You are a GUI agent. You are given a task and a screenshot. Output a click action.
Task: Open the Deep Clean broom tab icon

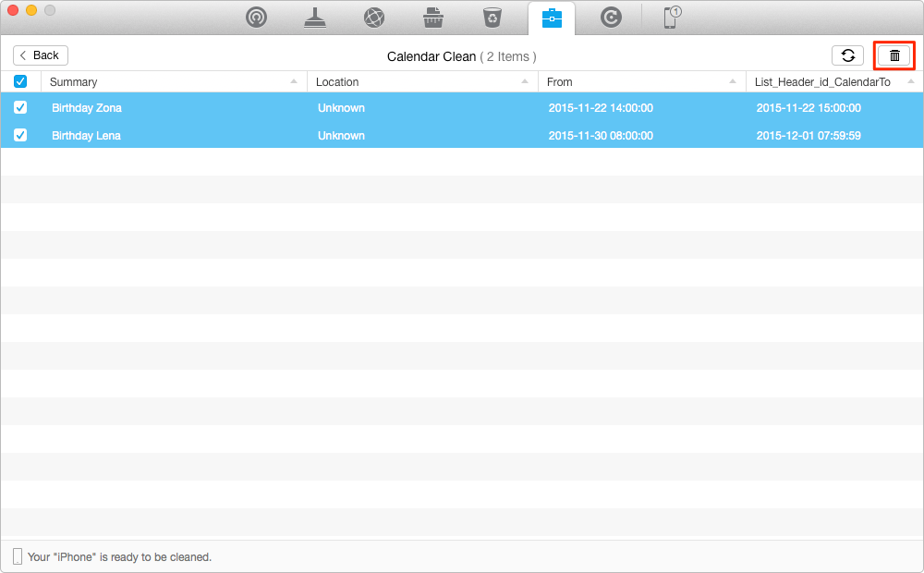(315, 17)
